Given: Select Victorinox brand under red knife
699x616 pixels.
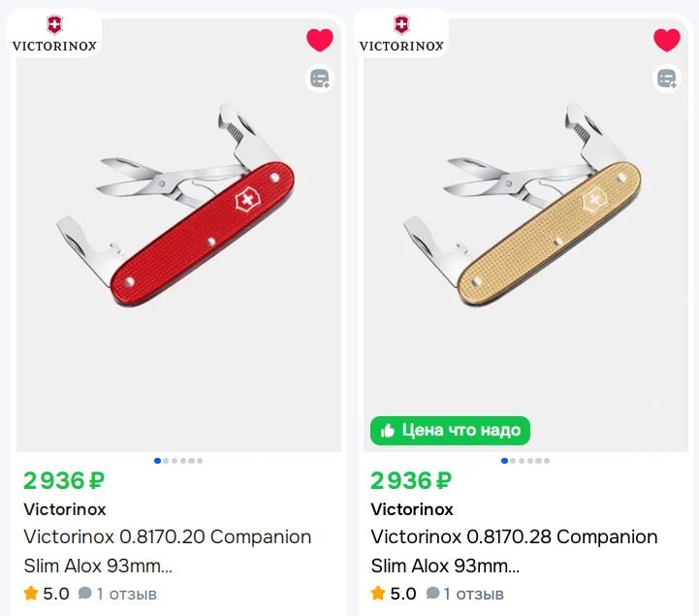Looking at the screenshot, I should click(x=64, y=509).
